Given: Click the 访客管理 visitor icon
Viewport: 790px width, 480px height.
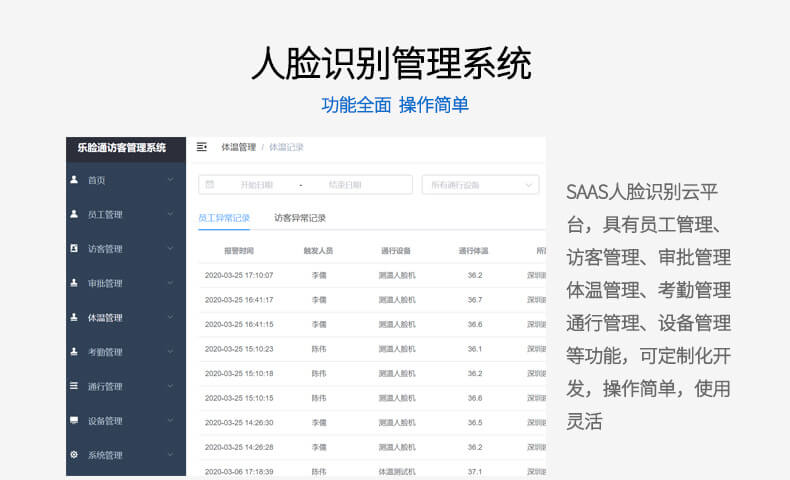Looking at the screenshot, I should (x=74, y=248).
